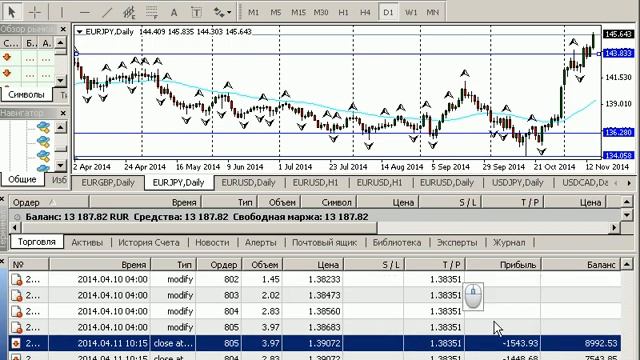Switch chart to H1 timeframe
Screen dimensions: 640x360
(x=343, y=12)
